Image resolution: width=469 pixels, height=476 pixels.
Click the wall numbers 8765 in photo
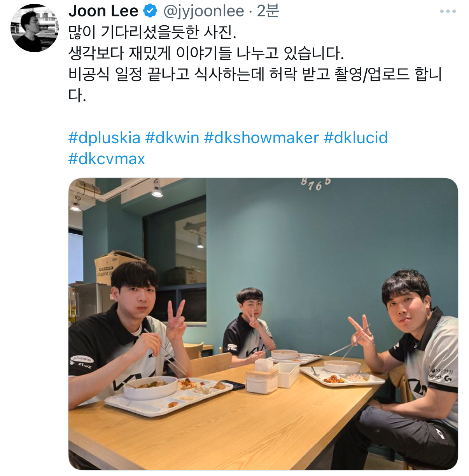[x=316, y=184]
